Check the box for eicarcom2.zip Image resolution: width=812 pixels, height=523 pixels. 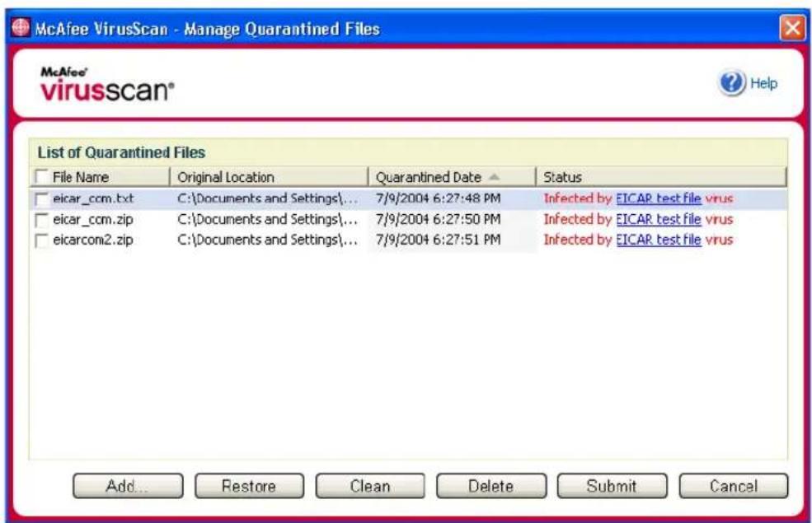click(41, 240)
